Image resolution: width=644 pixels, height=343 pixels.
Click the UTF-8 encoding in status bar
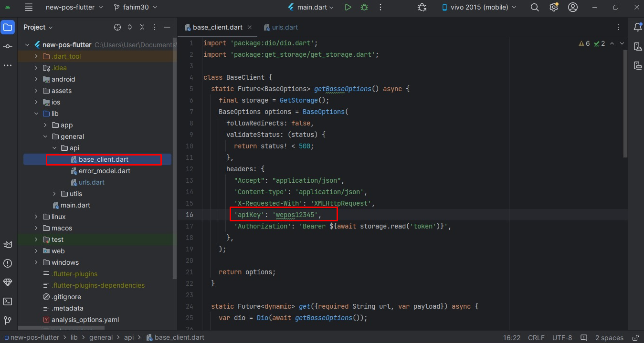click(x=562, y=337)
